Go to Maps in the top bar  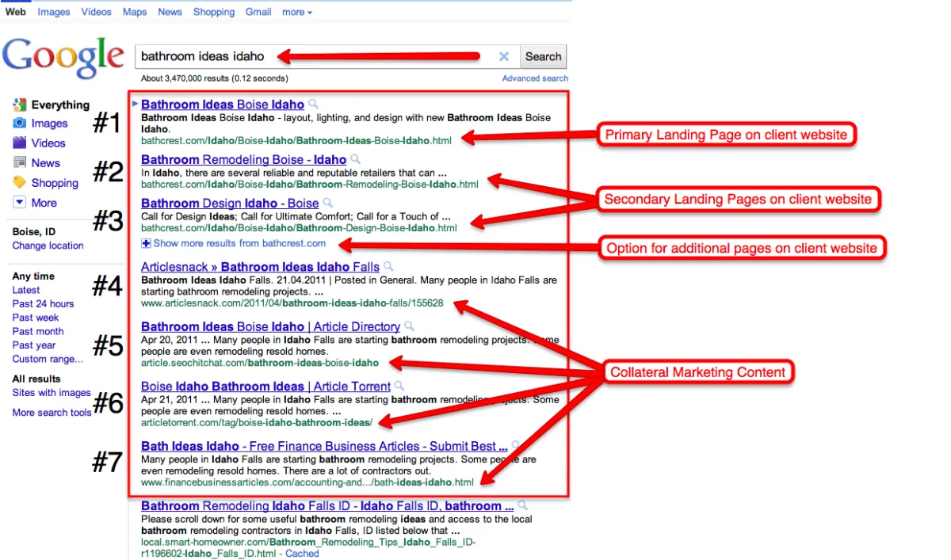click(x=135, y=12)
